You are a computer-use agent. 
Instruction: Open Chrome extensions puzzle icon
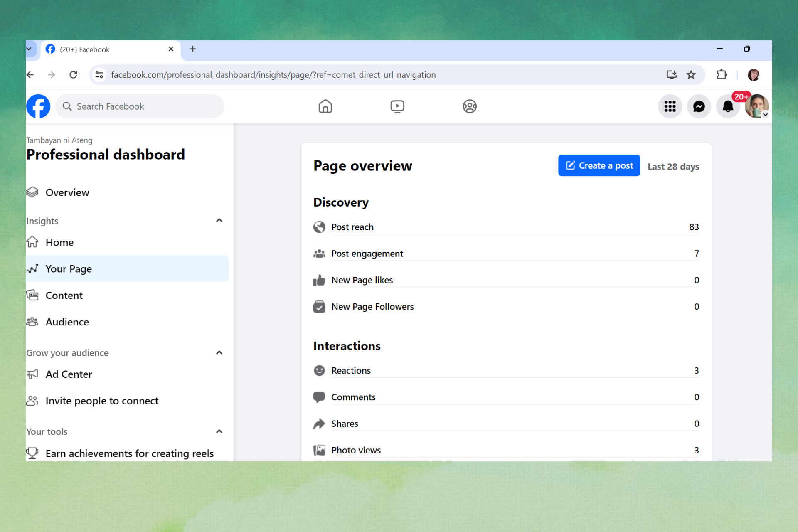[722, 75]
